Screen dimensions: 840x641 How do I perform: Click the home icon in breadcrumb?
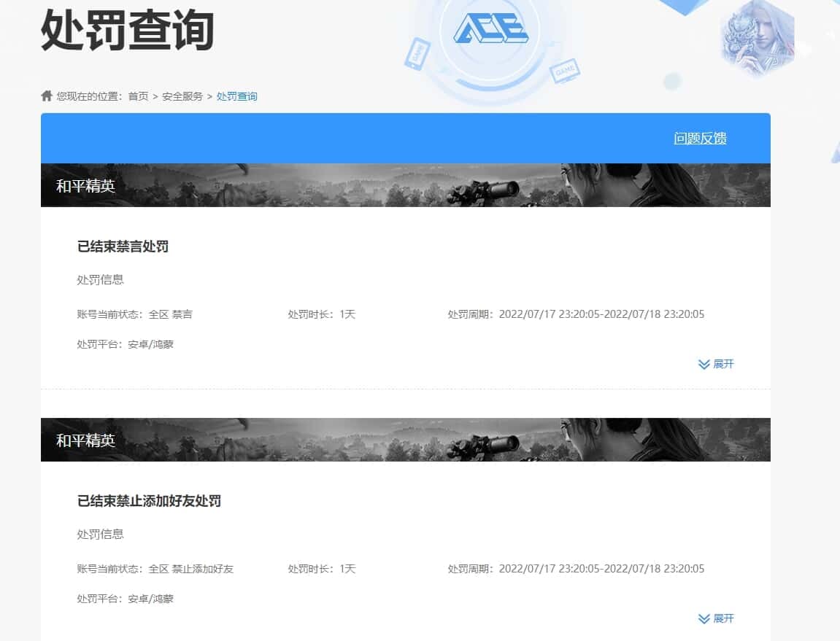[47, 96]
